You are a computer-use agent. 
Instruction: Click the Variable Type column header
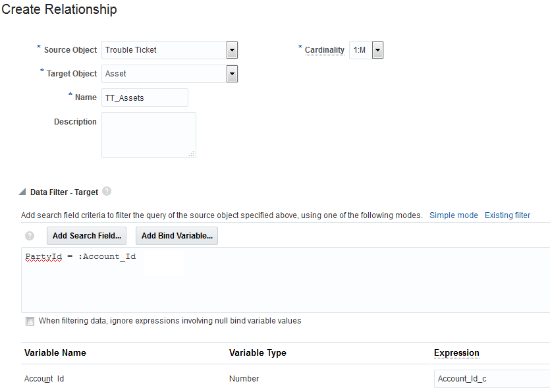258,353
